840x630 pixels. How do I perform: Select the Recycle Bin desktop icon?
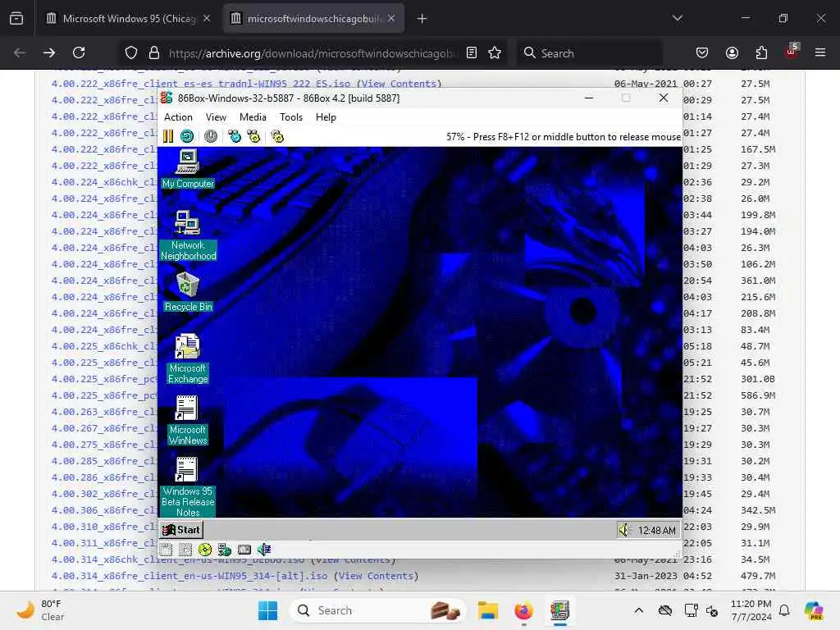coord(188,292)
